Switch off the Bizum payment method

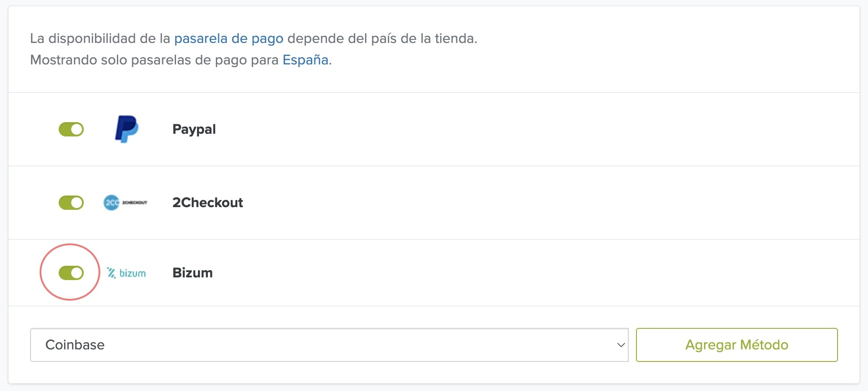point(71,273)
